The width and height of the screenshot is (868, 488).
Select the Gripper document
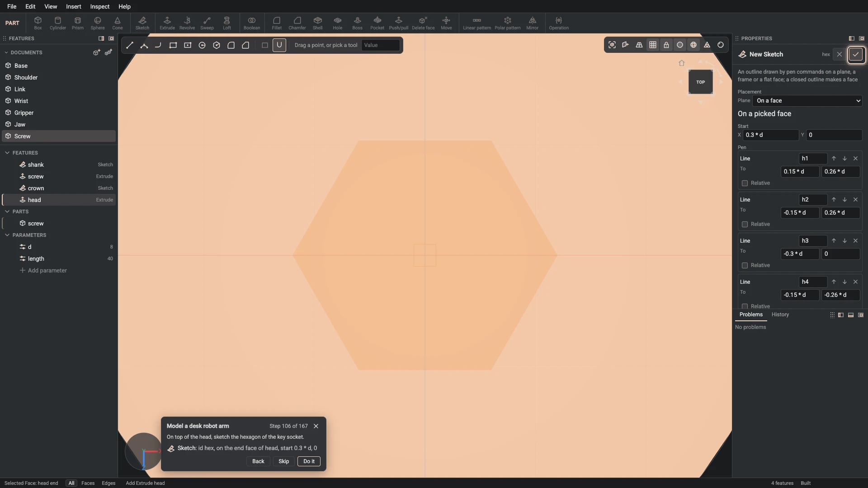point(59,113)
